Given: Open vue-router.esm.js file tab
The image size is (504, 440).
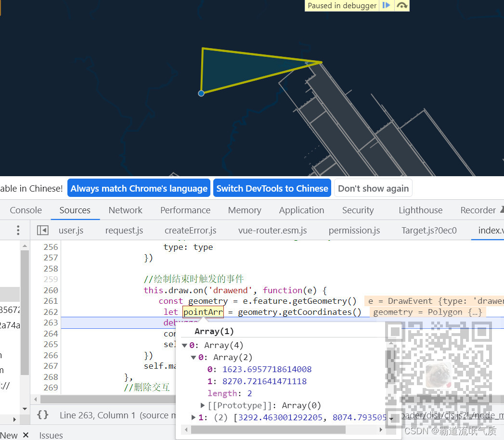Looking at the screenshot, I should [x=272, y=231].
